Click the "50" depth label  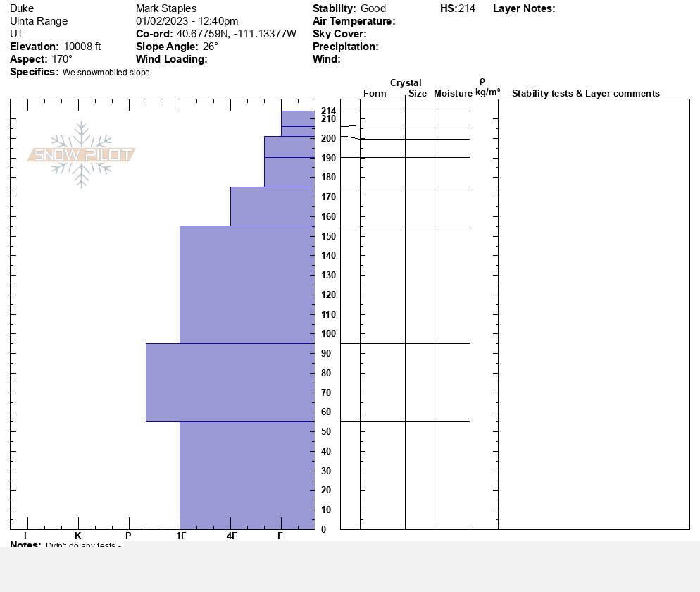pos(326,431)
